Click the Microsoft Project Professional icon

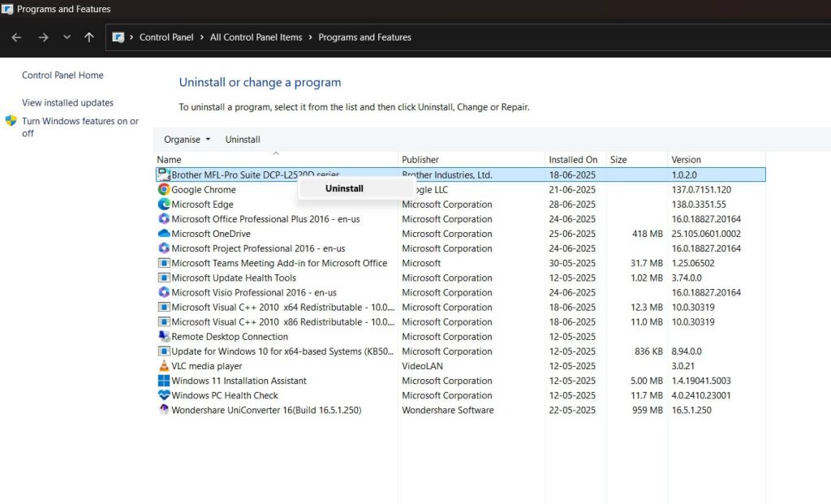coord(164,248)
